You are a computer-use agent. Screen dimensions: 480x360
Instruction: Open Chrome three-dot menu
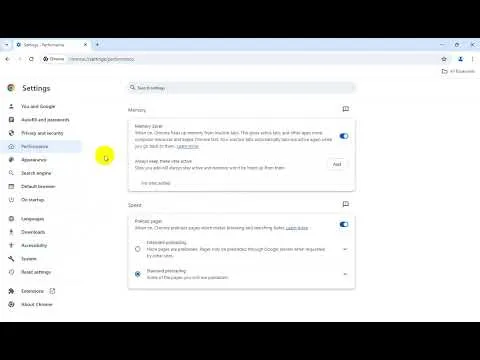(x=473, y=59)
